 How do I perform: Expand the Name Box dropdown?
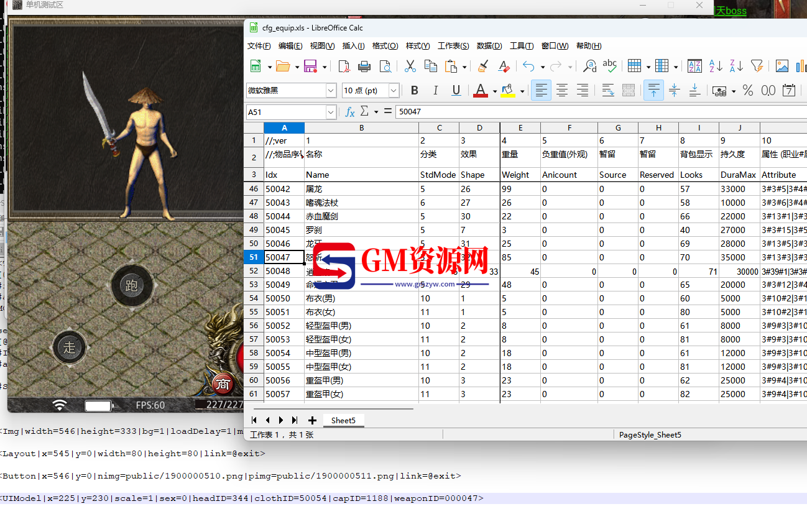pyautogui.click(x=331, y=112)
